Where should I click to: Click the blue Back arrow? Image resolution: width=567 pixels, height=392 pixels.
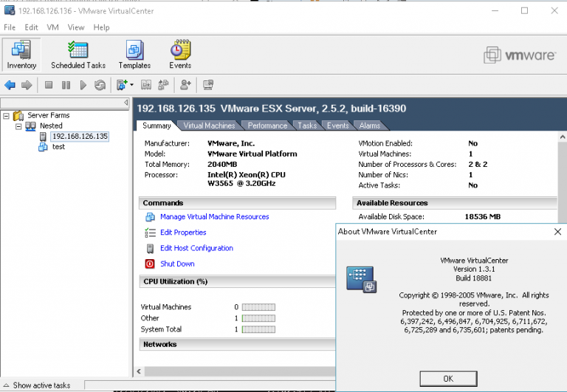(10, 85)
